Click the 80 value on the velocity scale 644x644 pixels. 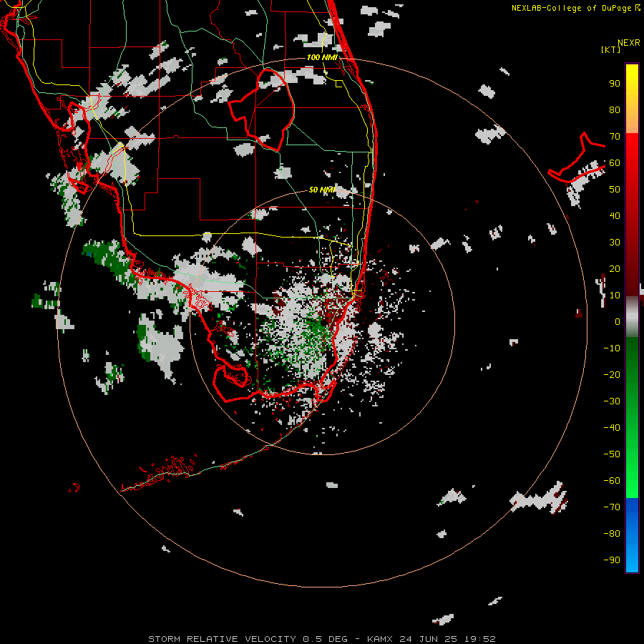[x=615, y=110]
